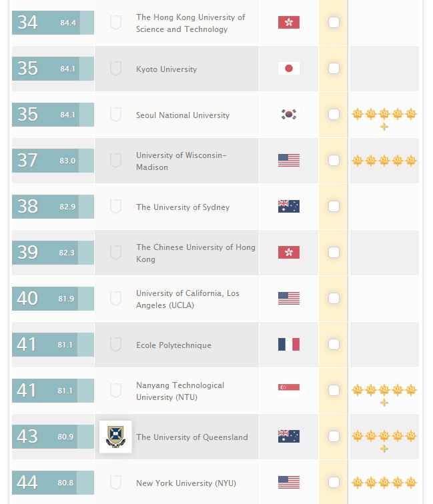This screenshot has height=504, width=433.
Task: Click the Japan flag beside Kyoto University
Action: tap(288, 69)
